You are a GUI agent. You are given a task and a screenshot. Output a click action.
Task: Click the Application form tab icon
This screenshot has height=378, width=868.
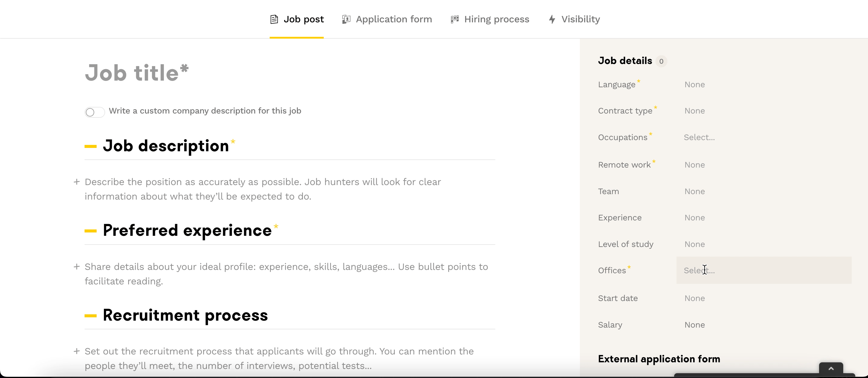coord(346,20)
